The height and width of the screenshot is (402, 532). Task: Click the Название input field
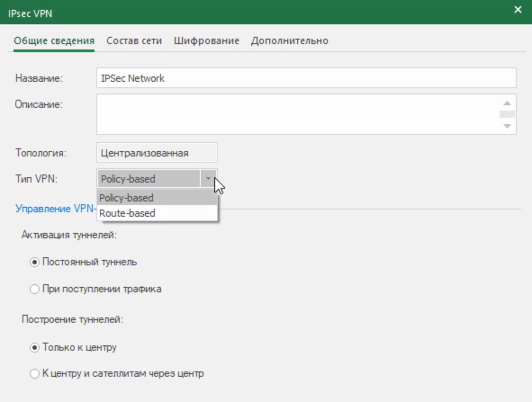tap(306, 78)
